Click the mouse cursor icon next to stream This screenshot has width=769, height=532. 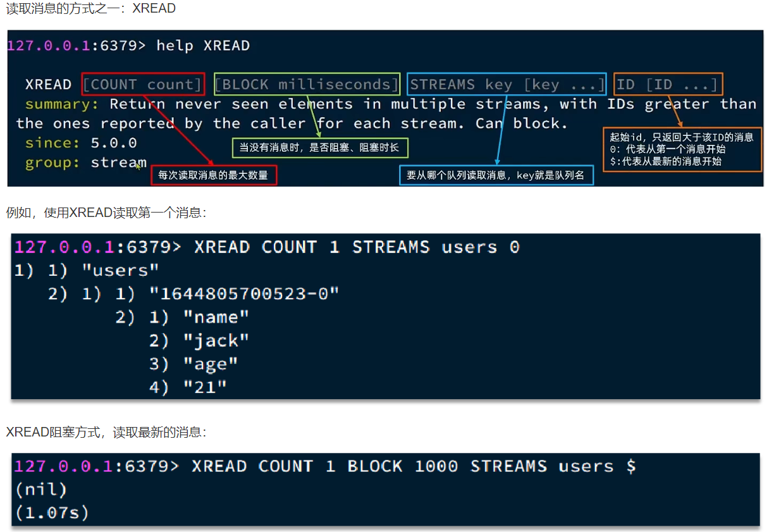pyautogui.click(x=138, y=166)
